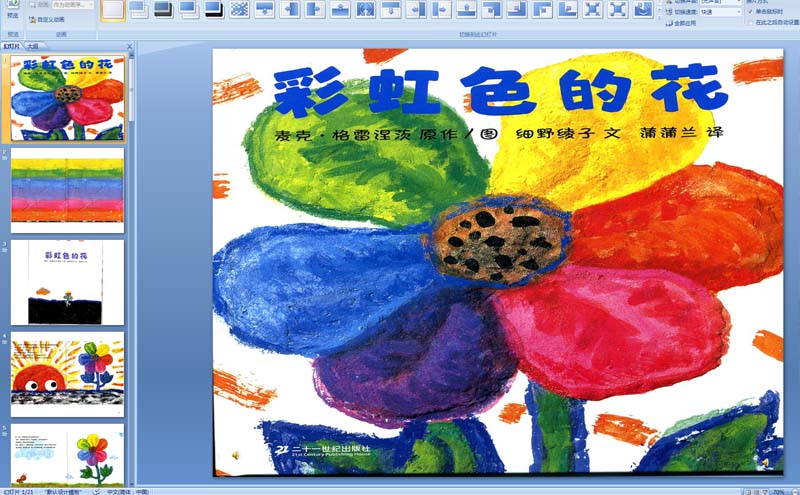Viewport: 800px width, 495px height.
Task: Apply the Fade Smoothly transition
Action: coord(138,10)
